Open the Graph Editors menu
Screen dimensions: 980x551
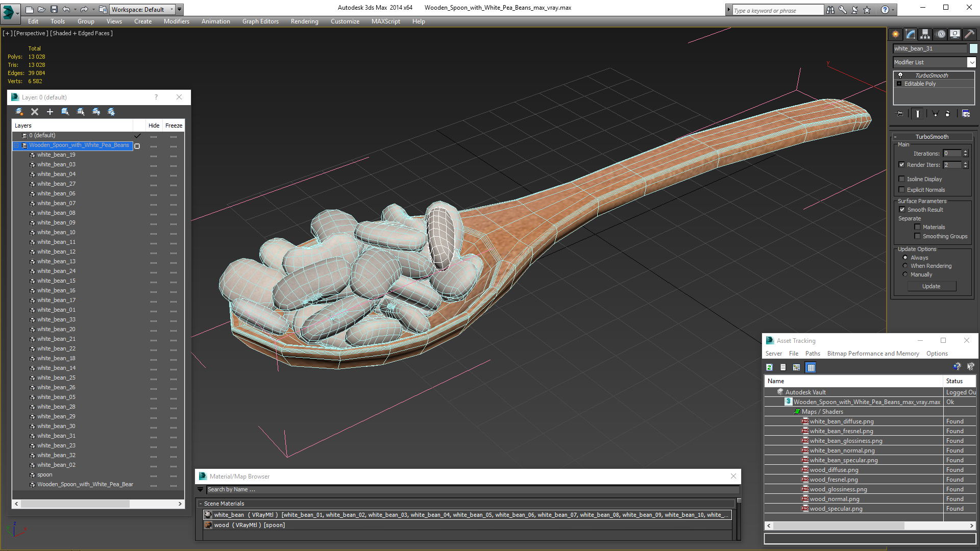pyautogui.click(x=260, y=21)
